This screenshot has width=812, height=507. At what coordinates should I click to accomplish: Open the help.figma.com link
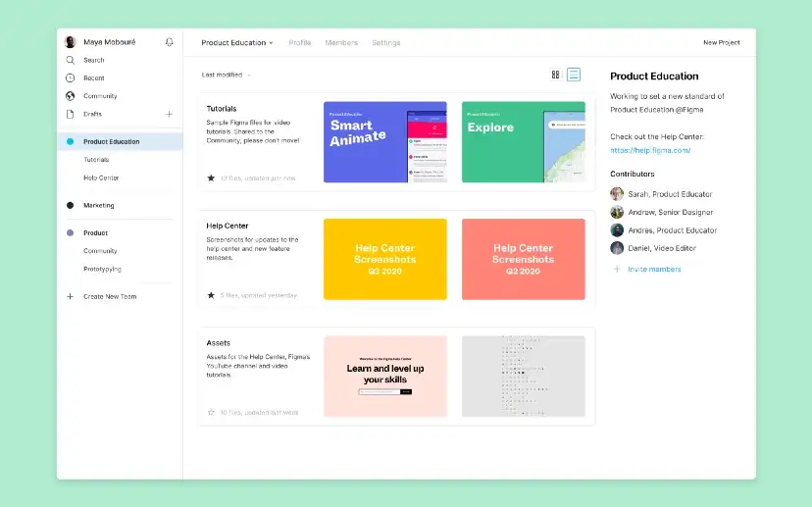click(x=650, y=150)
